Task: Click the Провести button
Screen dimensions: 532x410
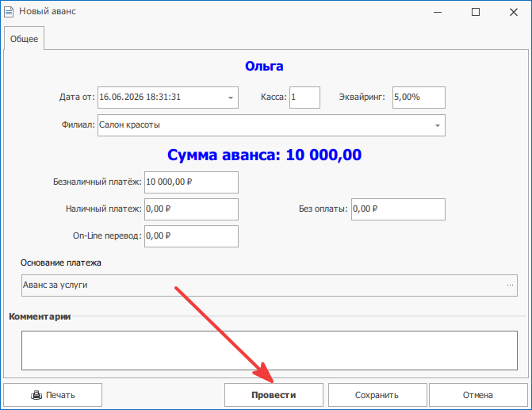Action: (274, 395)
